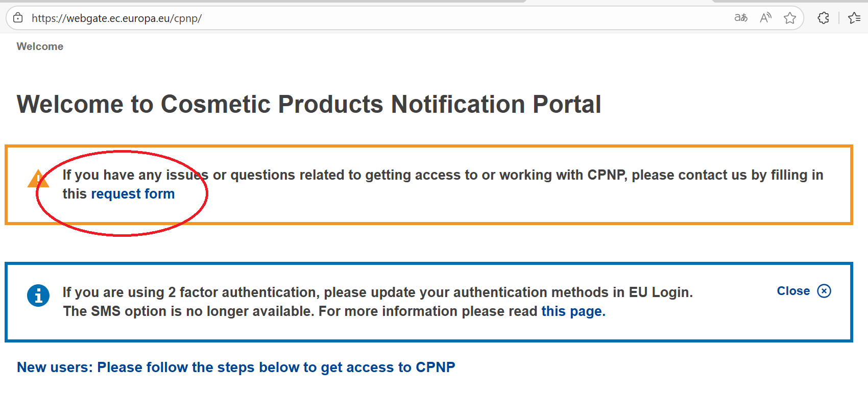The height and width of the screenshot is (393, 868).
Task: Click the "New users" access steps heading
Action: (x=236, y=367)
